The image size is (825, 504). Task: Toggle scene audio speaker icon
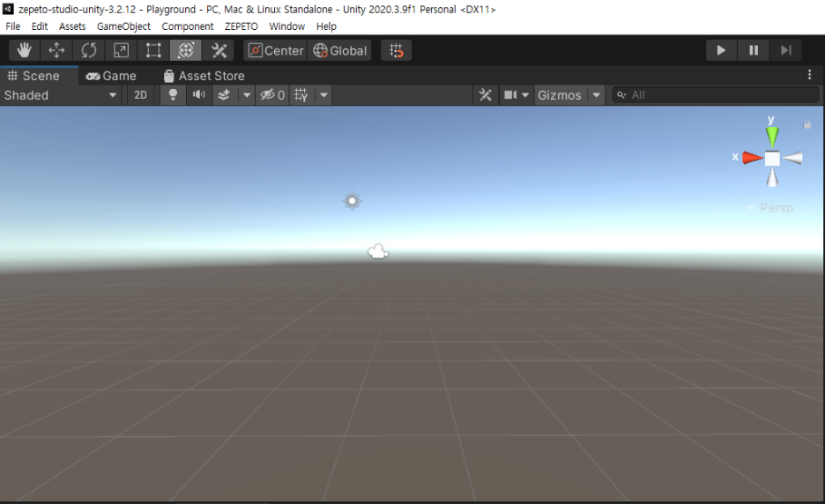coord(199,95)
